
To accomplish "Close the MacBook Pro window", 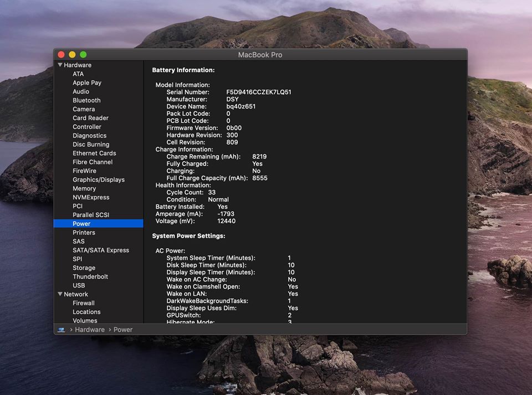I will tap(62, 55).
